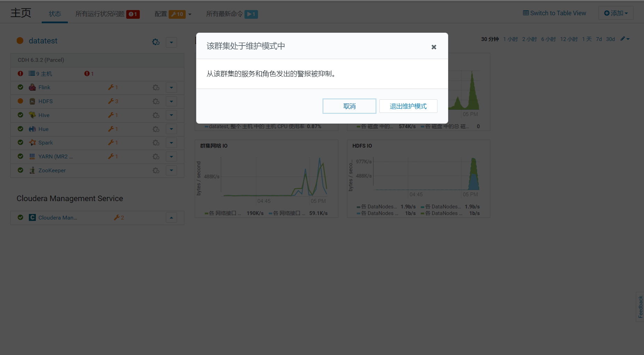Expand the Cloudera Management Service actions dropdown
Viewport: 644px width, 355px height.
171,218
